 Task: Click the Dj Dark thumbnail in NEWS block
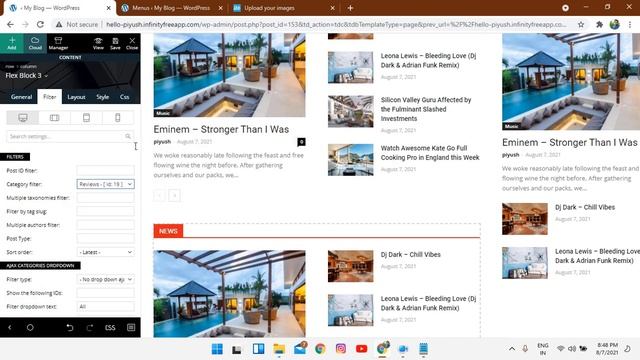pos(351,266)
